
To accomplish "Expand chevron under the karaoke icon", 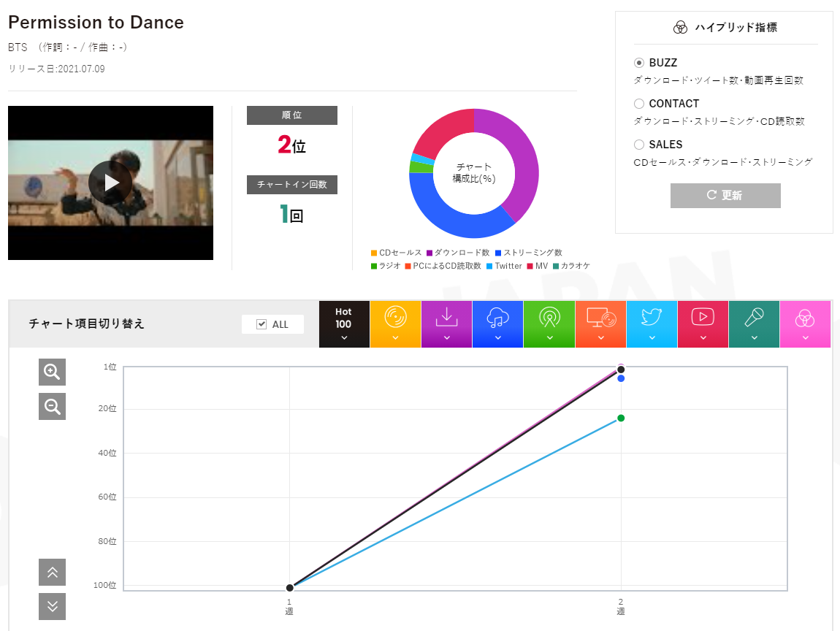I will point(755,338).
